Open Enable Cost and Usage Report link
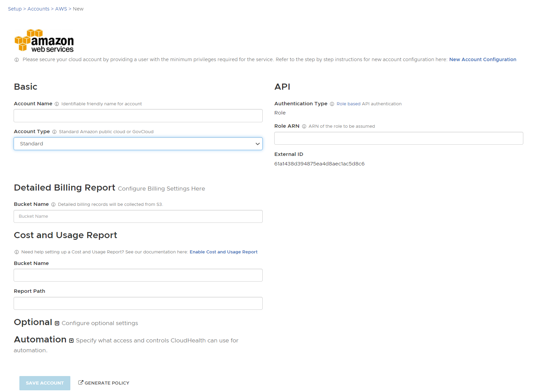The height and width of the screenshot is (392, 541). click(224, 252)
